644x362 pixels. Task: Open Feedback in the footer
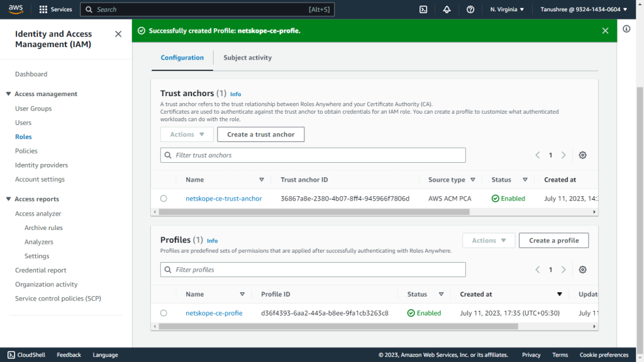pyautogui.click(x=69, y=355)
